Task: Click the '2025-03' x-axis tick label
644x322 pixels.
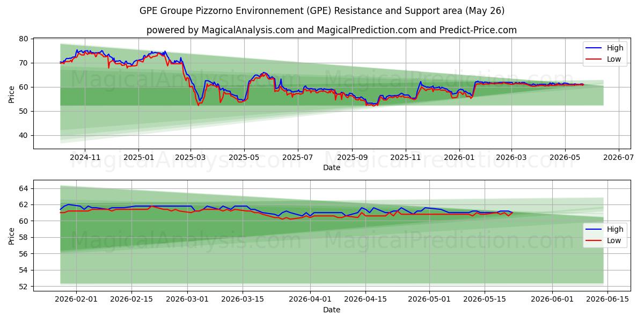Action: (x=191, y=158)
